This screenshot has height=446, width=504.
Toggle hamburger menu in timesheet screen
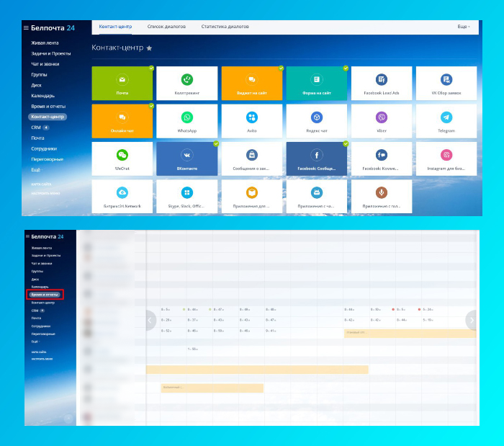coord(27,236)
